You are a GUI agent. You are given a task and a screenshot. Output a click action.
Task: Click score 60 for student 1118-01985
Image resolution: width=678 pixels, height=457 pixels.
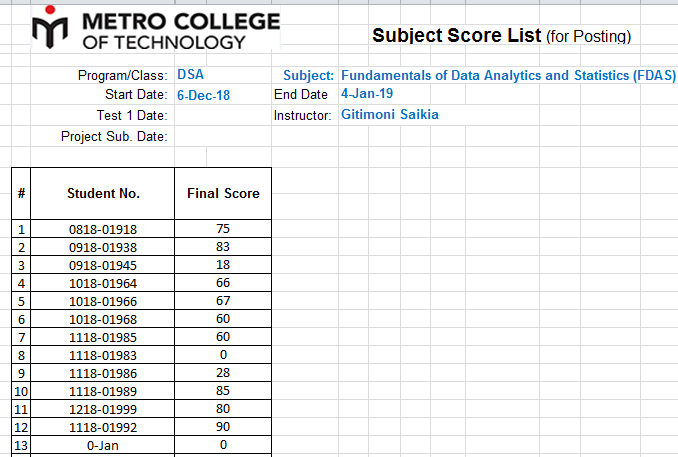[223, 337]
